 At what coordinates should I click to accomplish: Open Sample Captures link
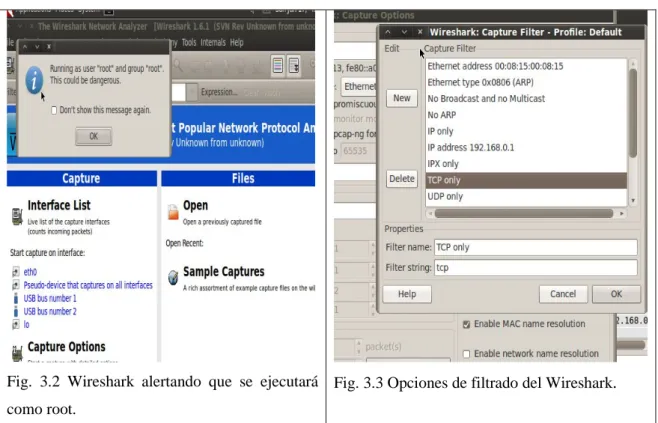tap(224, 272)
